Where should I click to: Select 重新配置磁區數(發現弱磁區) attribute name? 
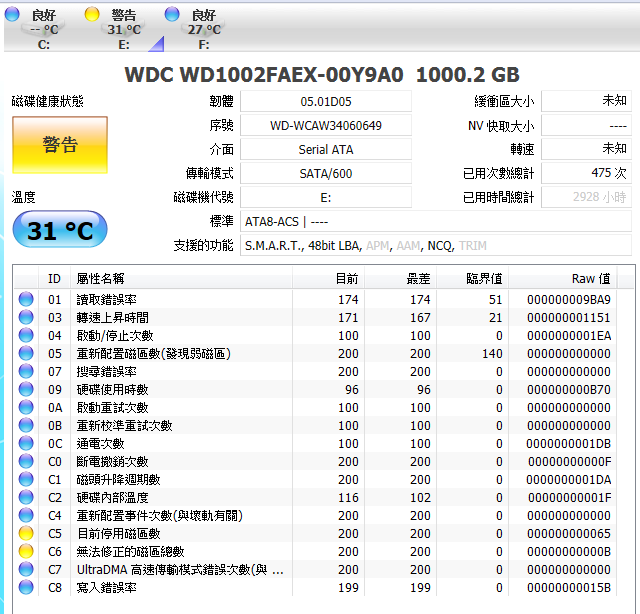coord(154,353)
